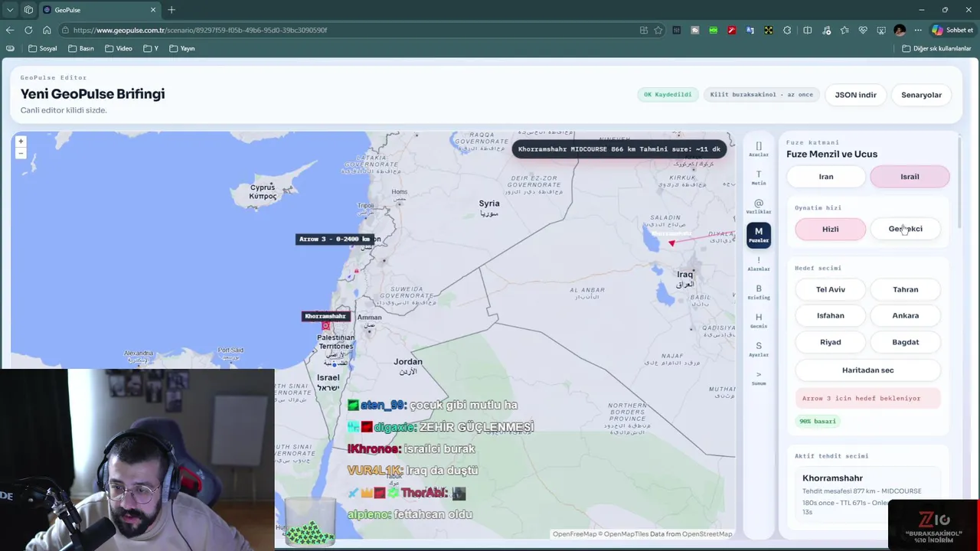The height and width of the screenshot is (551, 980).
Task: Choose Isfahan as target
Action: tap(830, 315)
